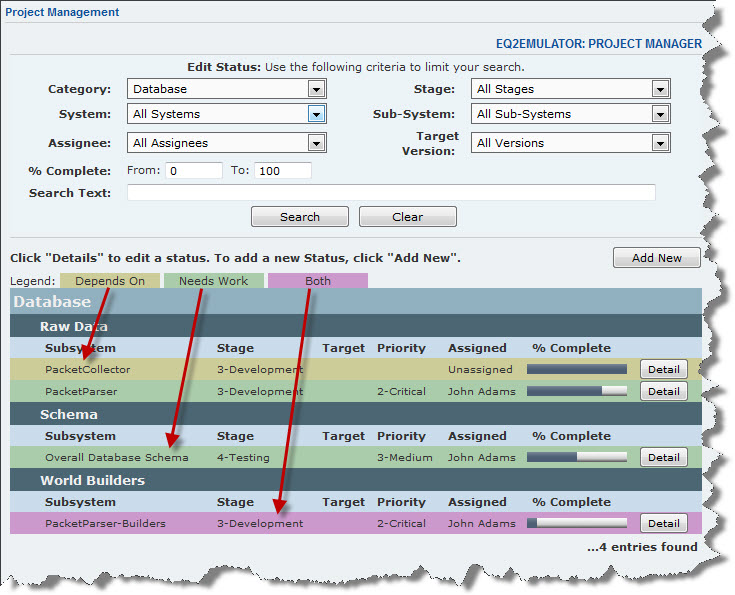Focus the Search Text input box

pyautogui.click(x=391, y=193)
